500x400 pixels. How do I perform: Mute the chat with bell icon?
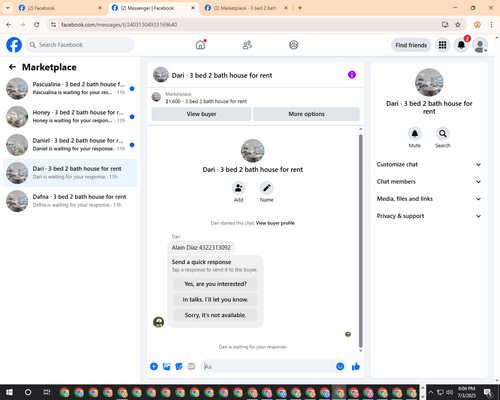click(414, 134)
